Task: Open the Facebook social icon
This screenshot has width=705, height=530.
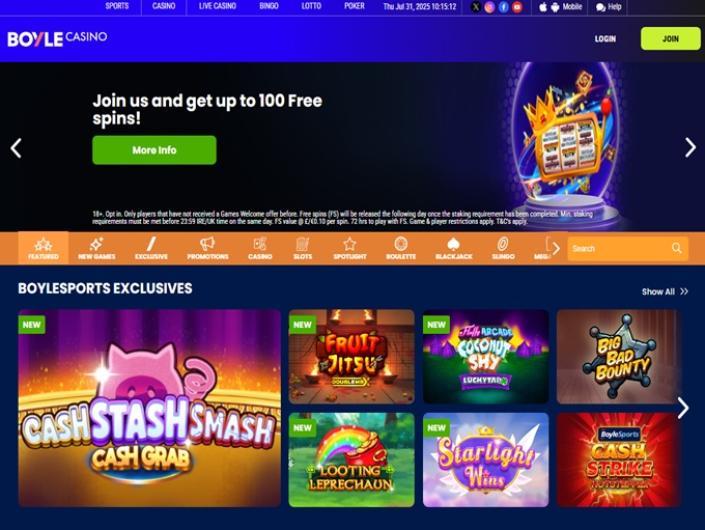Action: tap(504, 7)
